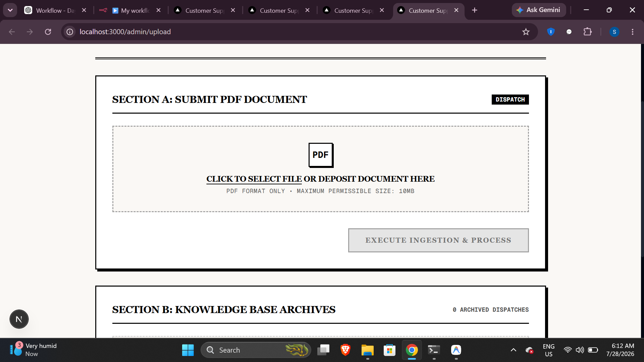Bookmark this page with the star icon
This screenshot has width=644, height=362.
coord(526,32)
